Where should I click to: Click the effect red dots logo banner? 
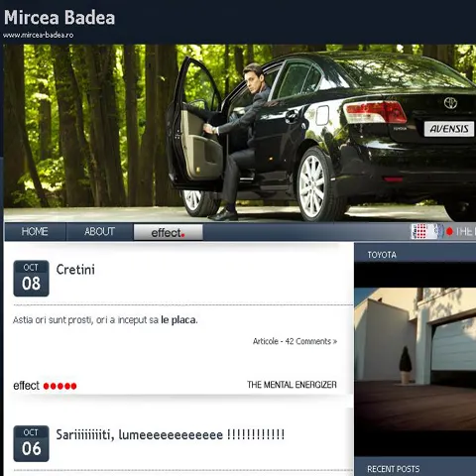[45, 386]
